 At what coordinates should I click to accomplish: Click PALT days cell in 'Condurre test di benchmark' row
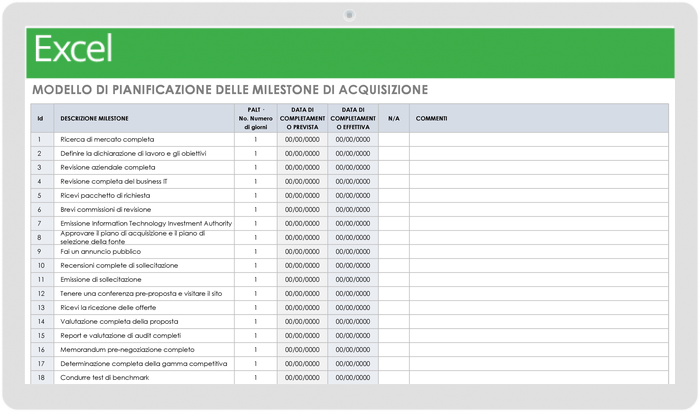pos(255,378)
